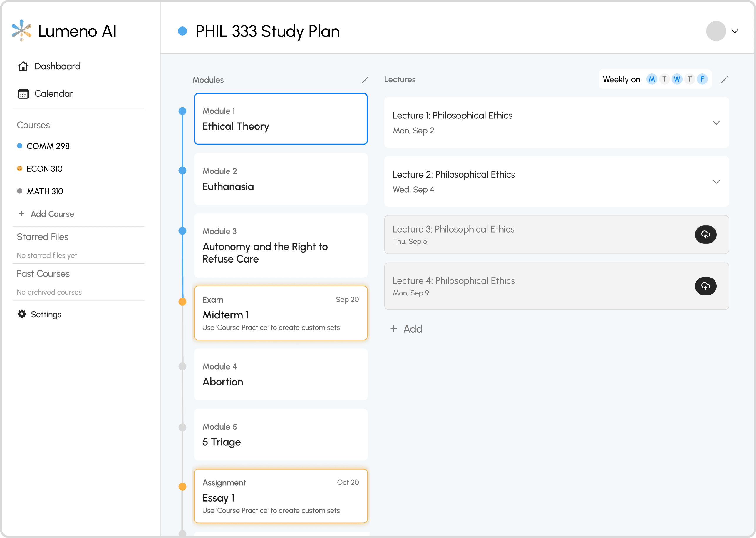Click Lecture 4 upload cloud icon

[705, 286]
